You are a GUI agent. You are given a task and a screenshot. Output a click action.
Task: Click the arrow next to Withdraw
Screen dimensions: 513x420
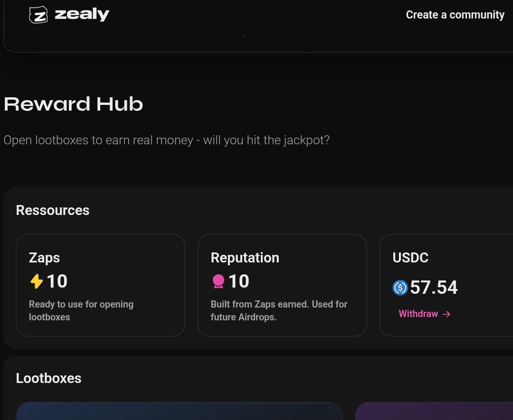pos(446,314)
